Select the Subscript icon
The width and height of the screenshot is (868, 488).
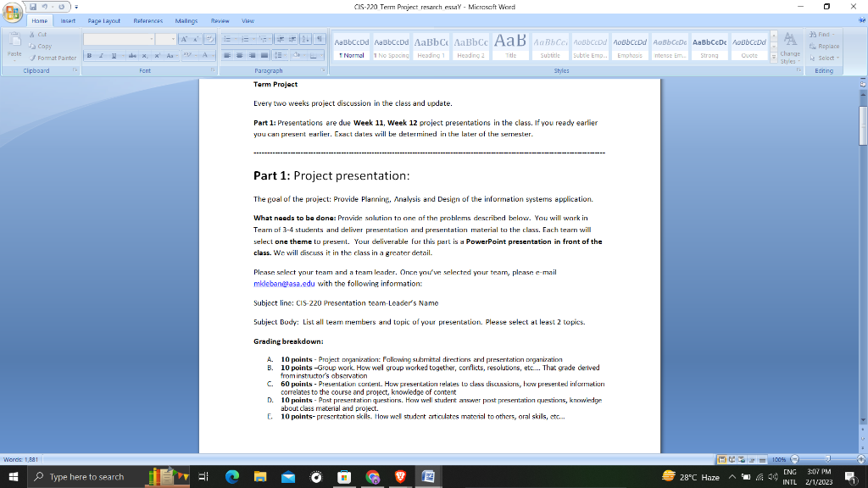click(x=144, y=55)
